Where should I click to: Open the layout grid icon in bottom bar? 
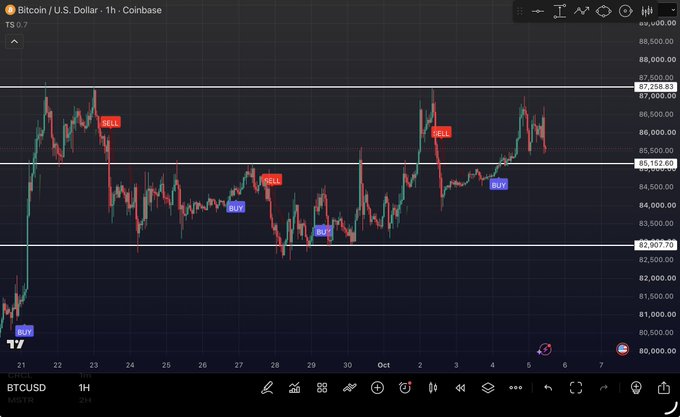coord(322,388)
